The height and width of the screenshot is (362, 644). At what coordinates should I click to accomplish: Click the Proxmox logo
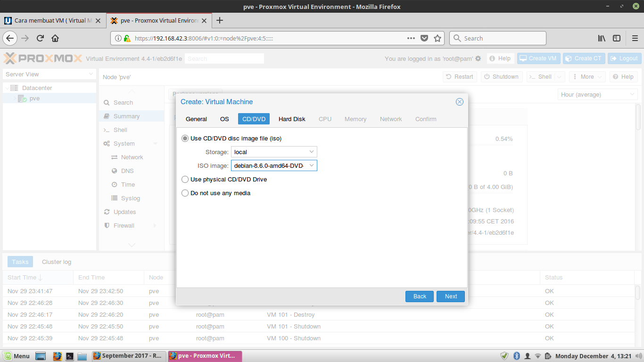tap(43, 58)
